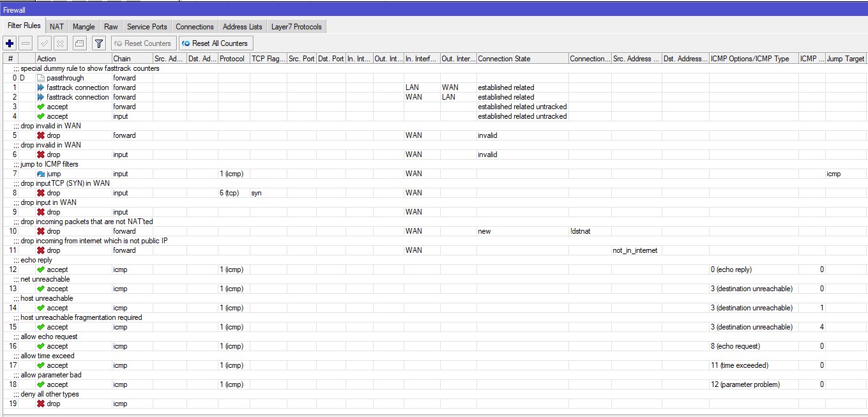
Task: Select 'new' connection state cell in rule 10
Action: coord(522,231)
